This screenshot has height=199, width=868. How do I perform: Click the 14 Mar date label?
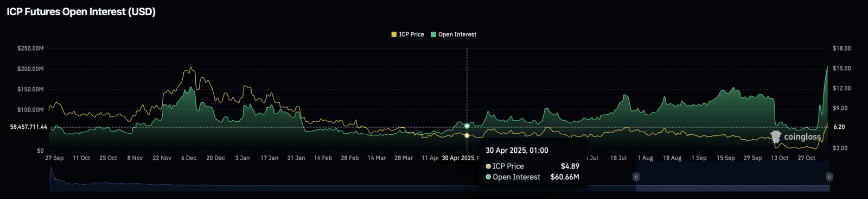tap(376, 158)
